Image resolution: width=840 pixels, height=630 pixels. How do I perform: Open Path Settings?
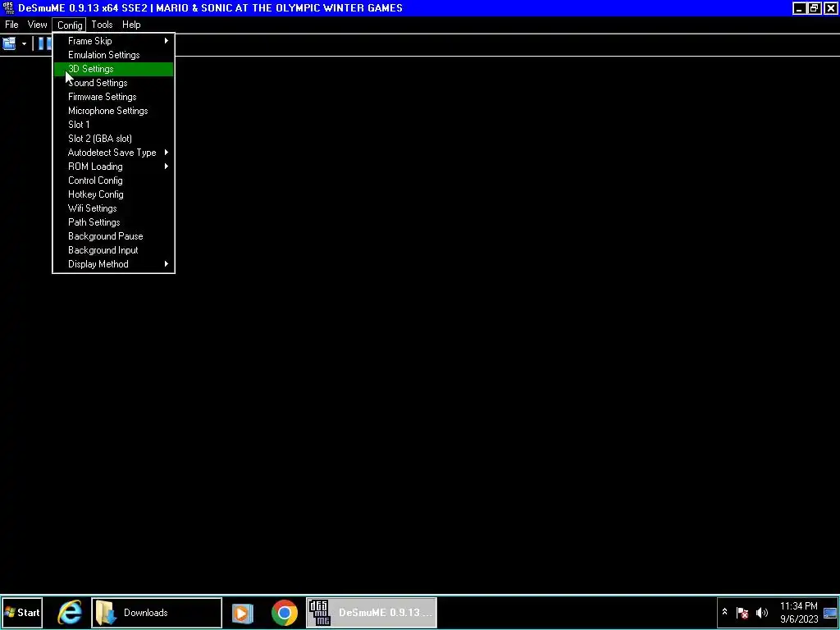tap(113, 221)
